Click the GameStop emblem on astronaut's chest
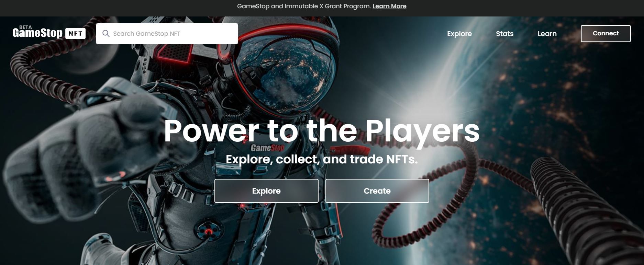 coord(267,148)
